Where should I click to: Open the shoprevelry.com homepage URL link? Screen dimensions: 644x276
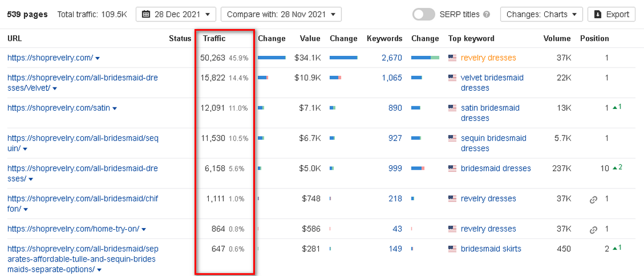[50, 57]
